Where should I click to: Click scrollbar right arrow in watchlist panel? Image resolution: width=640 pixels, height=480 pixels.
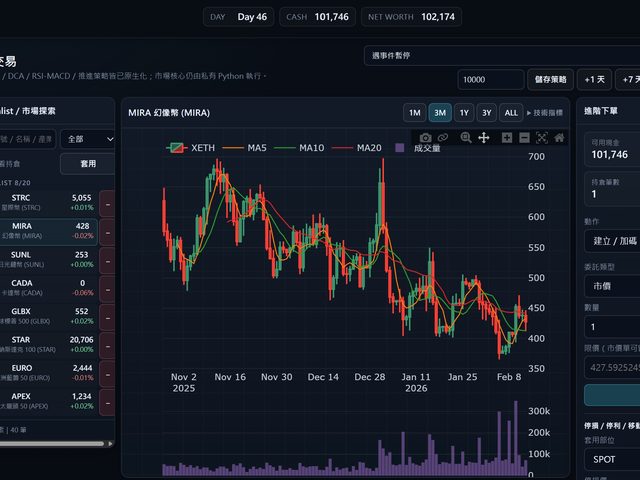pos(110,444)
